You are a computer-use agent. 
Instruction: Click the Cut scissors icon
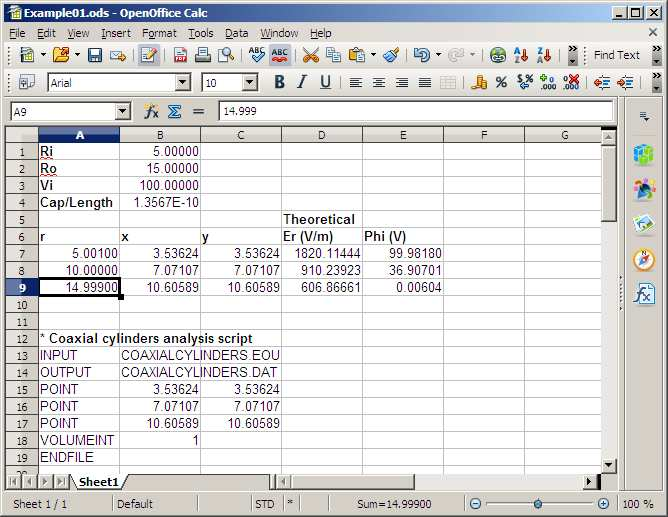pos(310,55)
